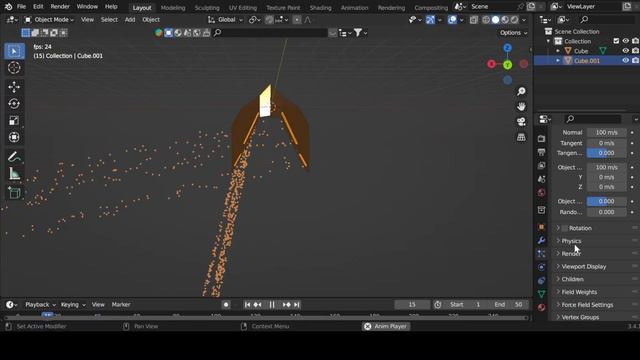The image size is (640, 360).
Task: Click the red X axis gizmo ball
Action: pos(491,64)
